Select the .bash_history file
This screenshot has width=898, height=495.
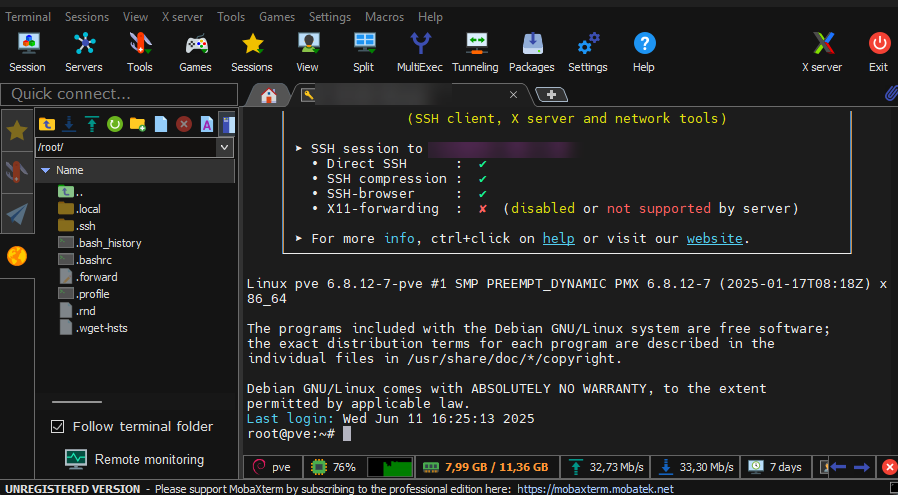click(100, 243)
